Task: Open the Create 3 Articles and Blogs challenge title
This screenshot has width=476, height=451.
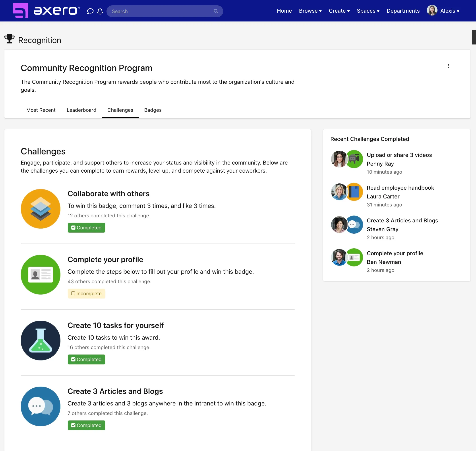Action: pyautogui.click(x=115, y=391)
